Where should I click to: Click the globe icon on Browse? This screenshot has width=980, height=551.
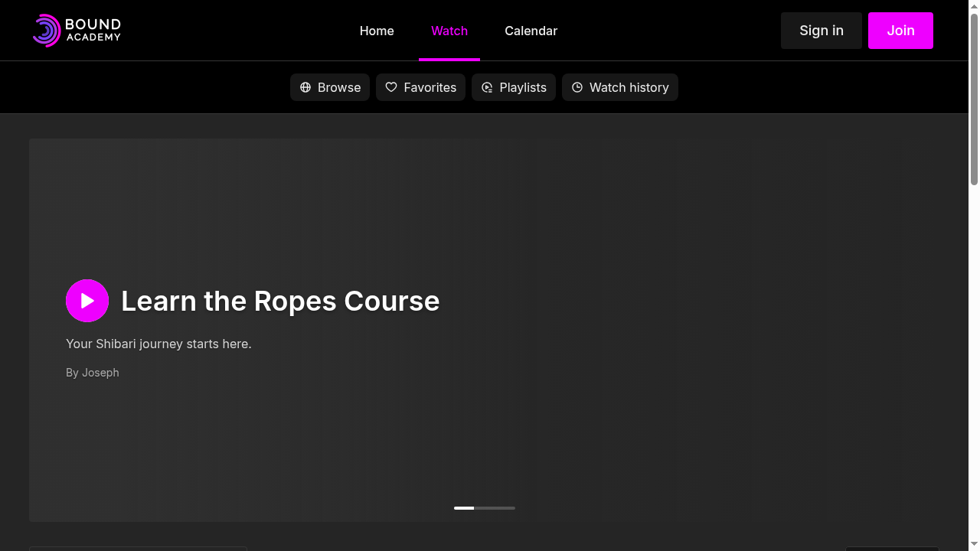click(x=305, y=87)
